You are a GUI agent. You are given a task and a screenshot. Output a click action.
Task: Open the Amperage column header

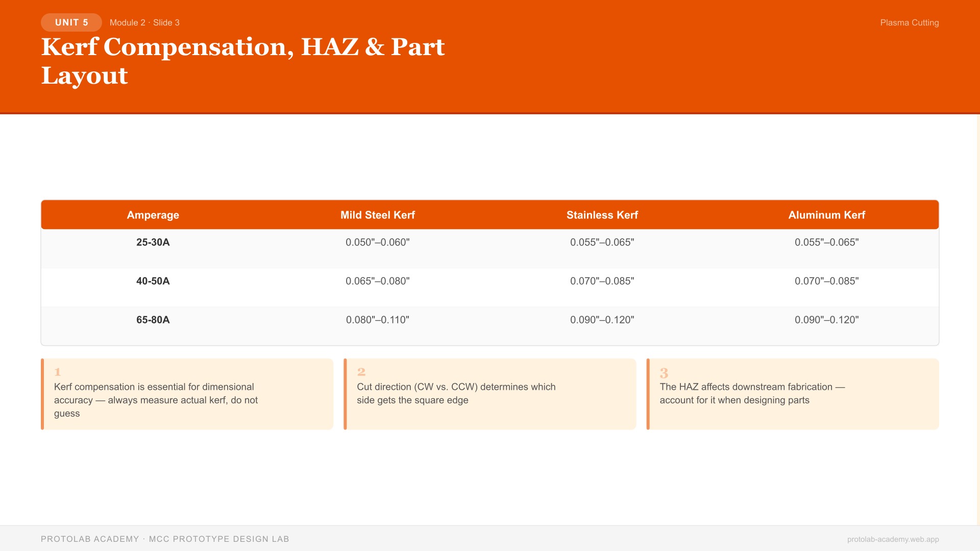153,215
